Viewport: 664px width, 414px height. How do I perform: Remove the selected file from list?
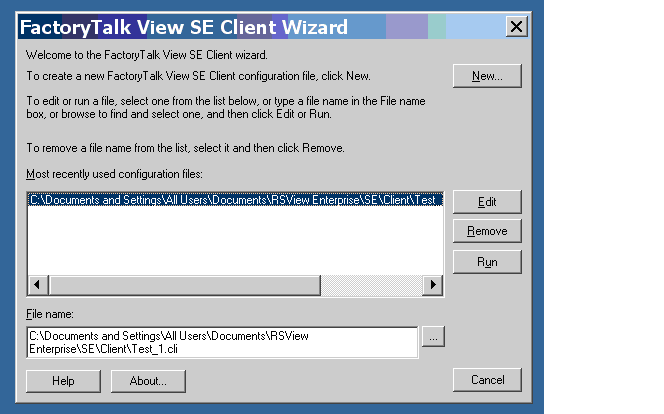(x=487, y=231)
